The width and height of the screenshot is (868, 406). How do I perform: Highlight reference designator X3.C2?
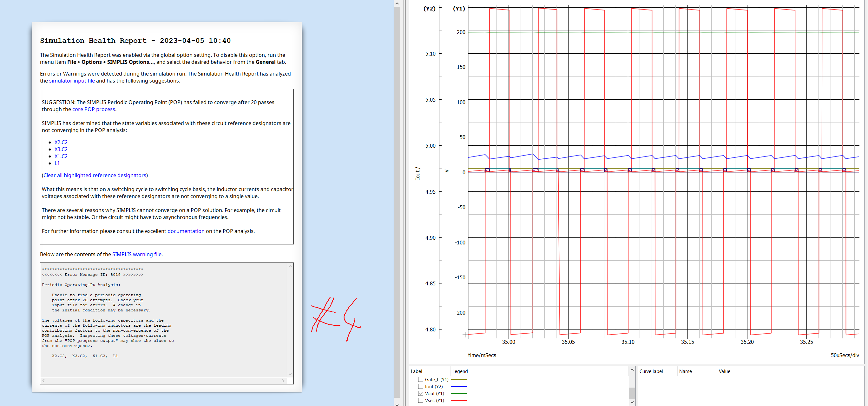pos(61,149)
